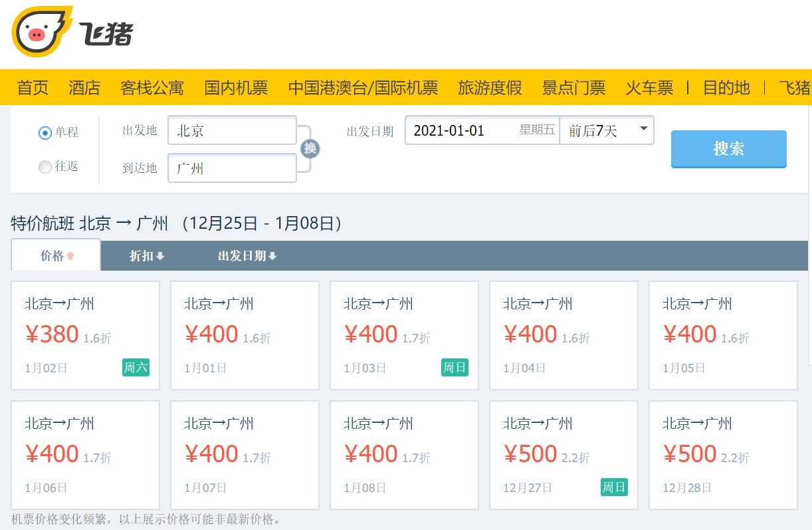The width and height of the screenshot is (812, 530).
Task: Click the 周日 tag on 1月03日 card
Action: pyautogui.click(x=455, y=367)
